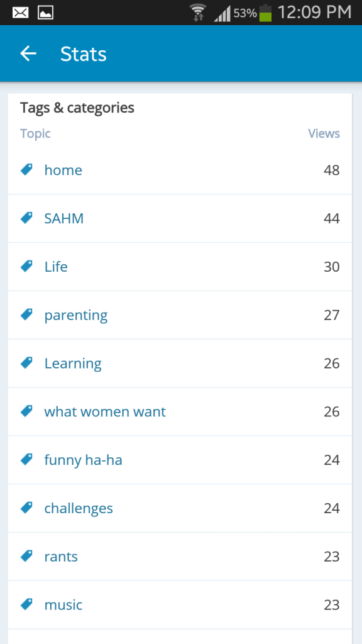Select the challenges tag
Screen dimensions: 362x644
(x=79, y=508)
